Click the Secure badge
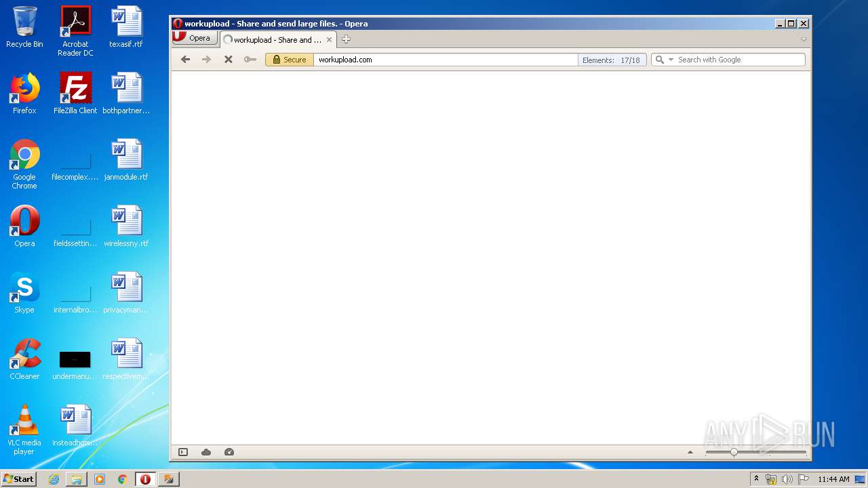The image size is (868, 488). [x=290, y=60]
